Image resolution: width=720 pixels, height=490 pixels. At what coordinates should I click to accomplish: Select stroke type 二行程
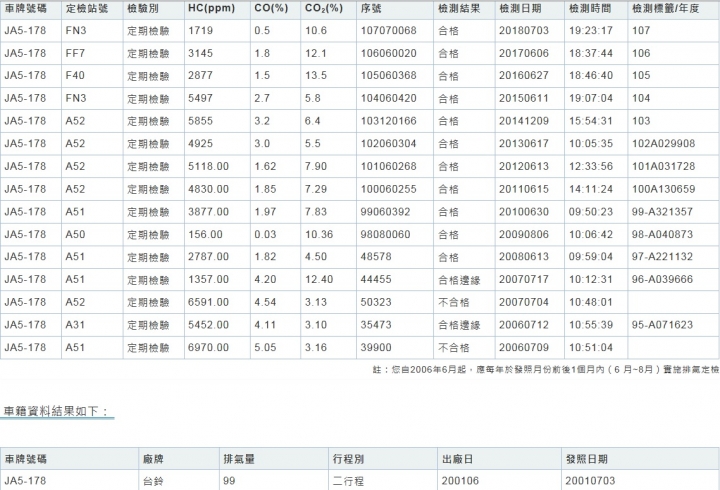(348, 481)
